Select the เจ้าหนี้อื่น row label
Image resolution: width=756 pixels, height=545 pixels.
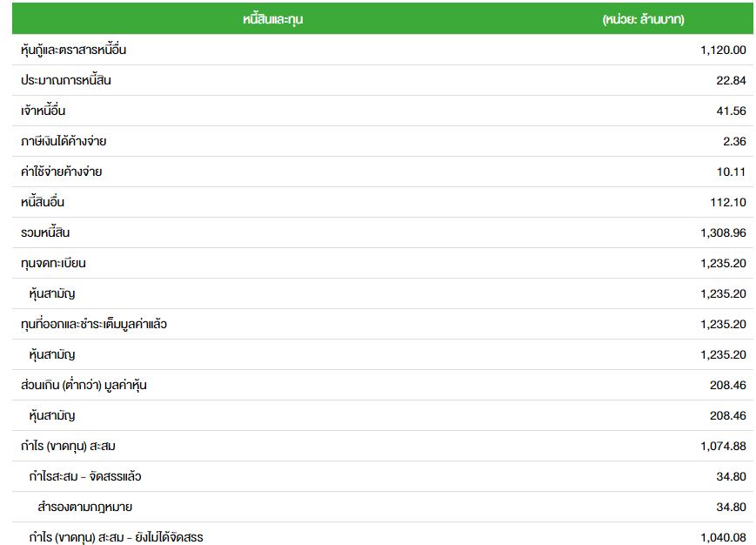(43, 111)
